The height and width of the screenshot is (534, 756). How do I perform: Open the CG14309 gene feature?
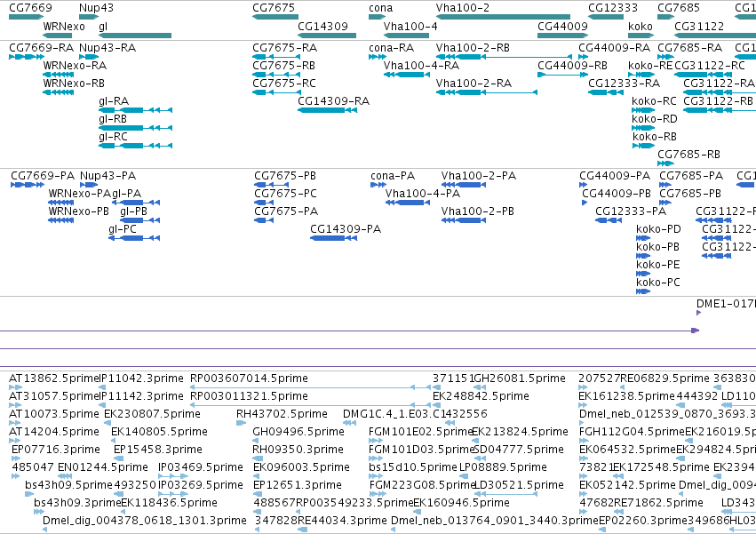[327, 36]
